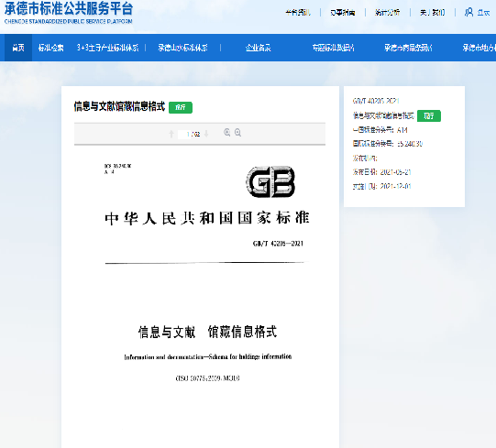Click 实施日期 2021-12-01 row
The width and height of the screenshot is (496, 448).
pyautogui.click(x=381, y=186)
